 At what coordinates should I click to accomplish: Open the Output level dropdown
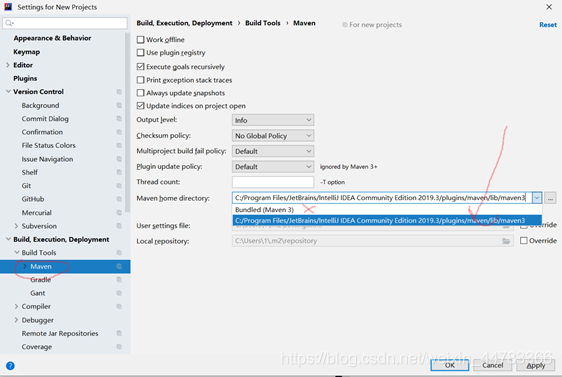(273, 120)
